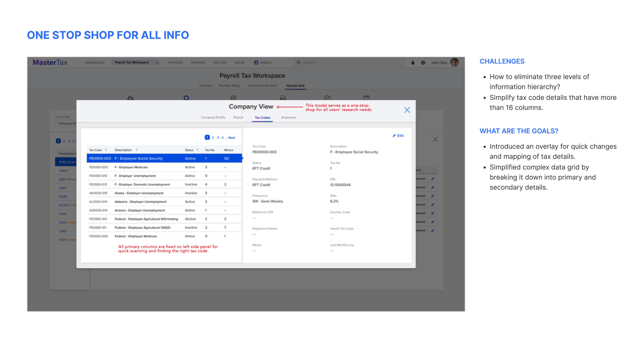Click the Description column filter icon
644x339 pixels.
coord(137,150)
